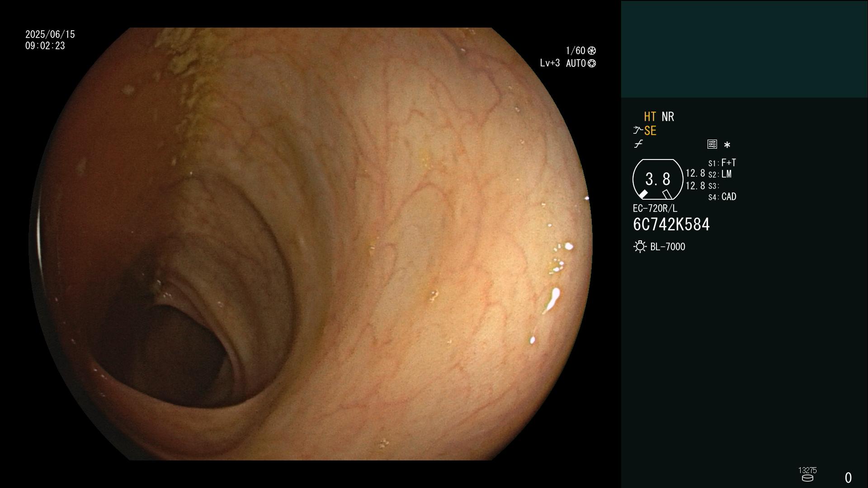The image size is (868, 488).
Task: Click the iris icon next to AUTO
Action: point(592,64)
